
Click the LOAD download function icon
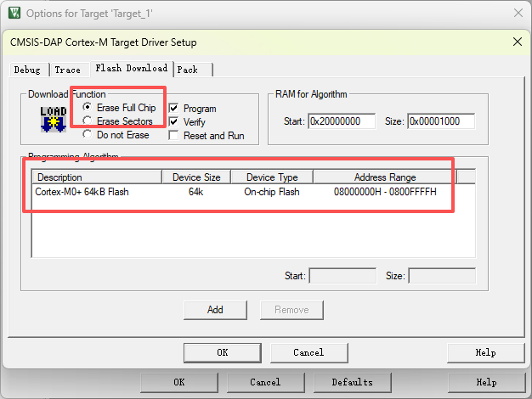(54, 120)
